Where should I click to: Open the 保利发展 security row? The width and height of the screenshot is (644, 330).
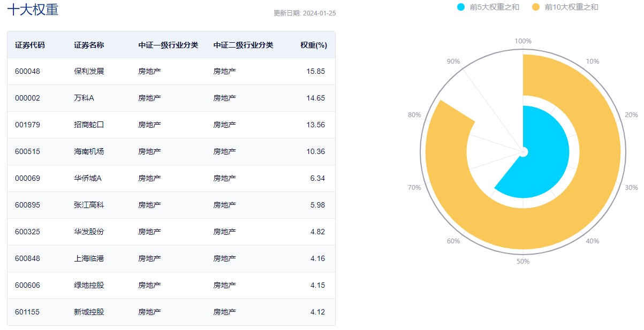[x=89, y=71]
